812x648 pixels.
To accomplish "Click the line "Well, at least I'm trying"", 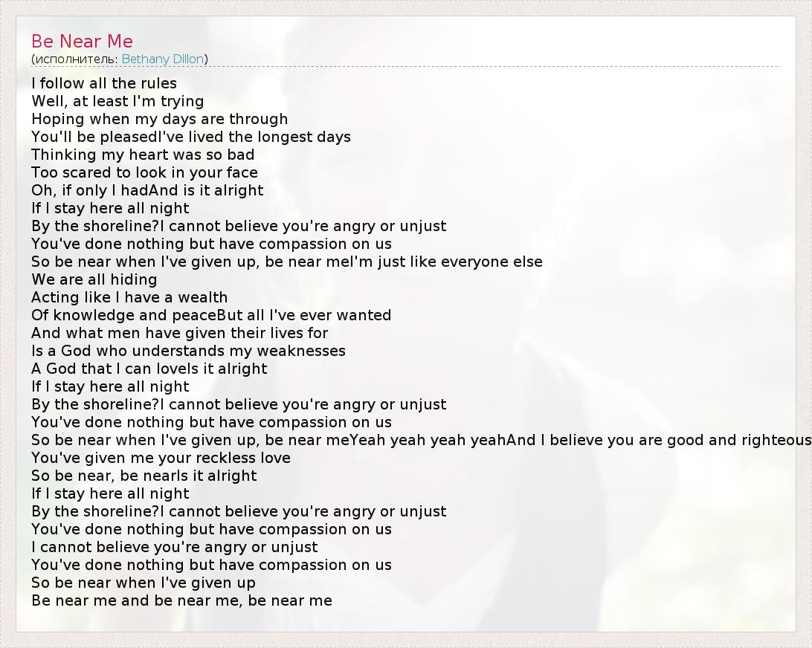I will click(x=117, y=101).
